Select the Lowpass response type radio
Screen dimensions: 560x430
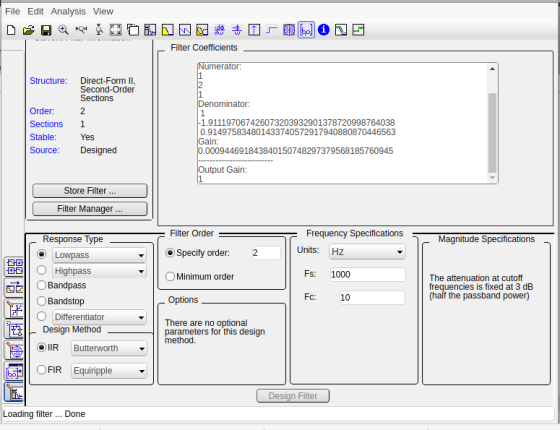[42, 254]
